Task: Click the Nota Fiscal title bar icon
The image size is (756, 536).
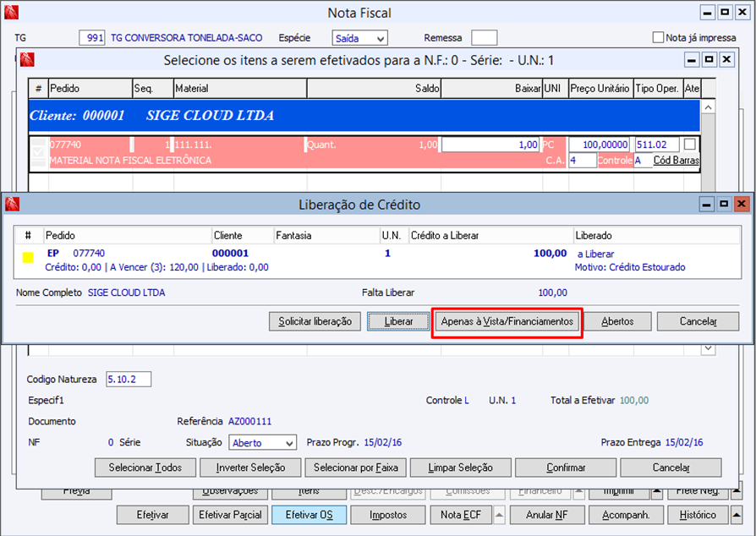Action: pyautogui.click(x=12, y=13)
